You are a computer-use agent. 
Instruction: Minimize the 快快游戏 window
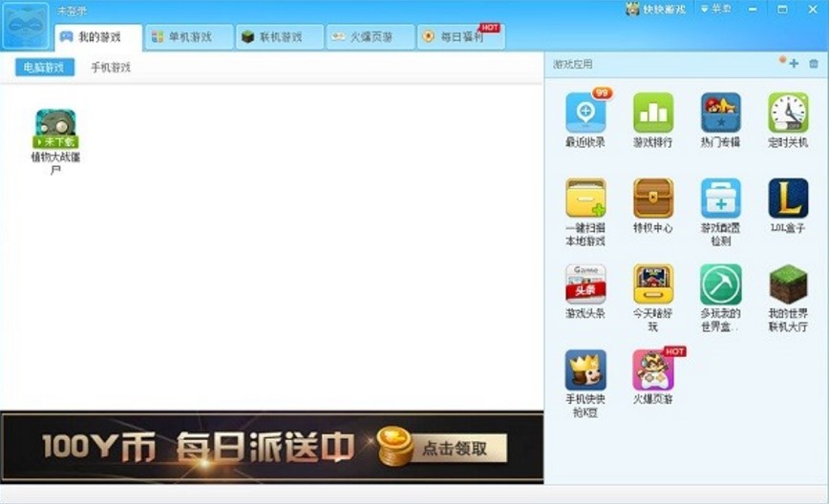tap(753, 10)
